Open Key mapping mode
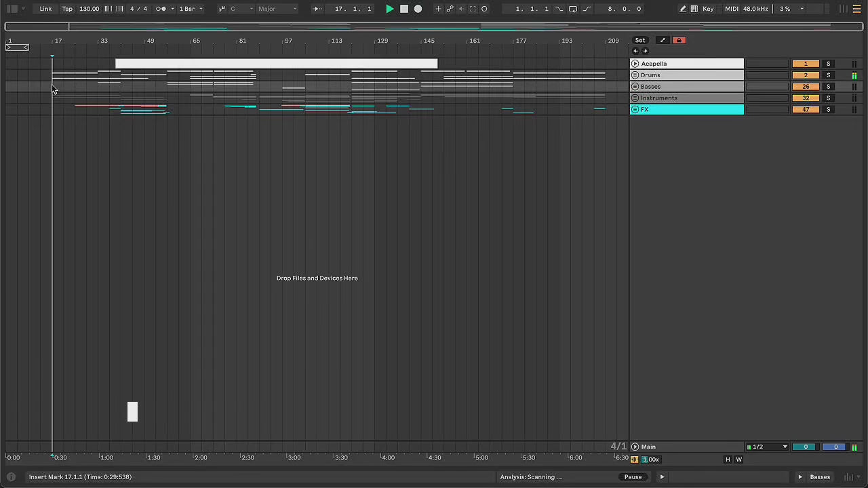868x488 pixels. click(x=708, y=9)
